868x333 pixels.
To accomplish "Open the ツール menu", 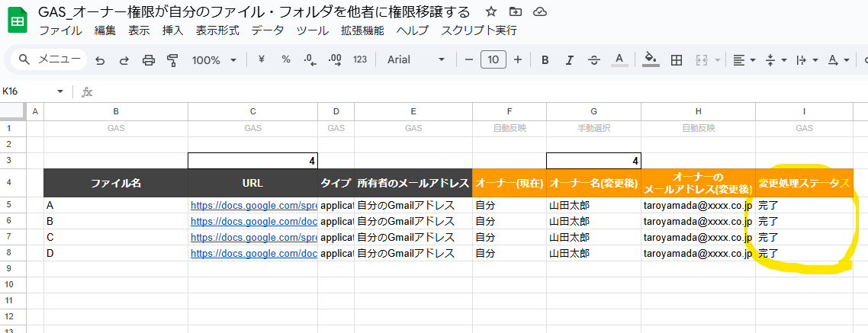I will [313, 31].
